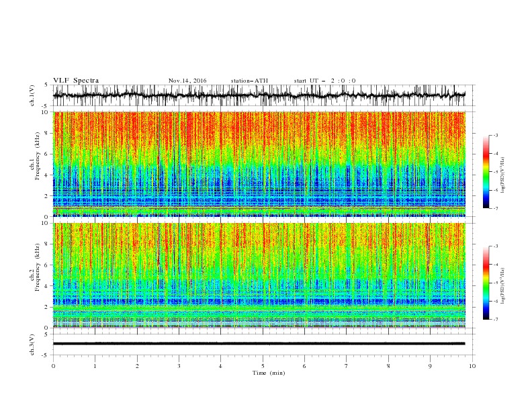532x411 pixels.
Task: Click the "station=ATH" header label
Action: click(249, 81)
